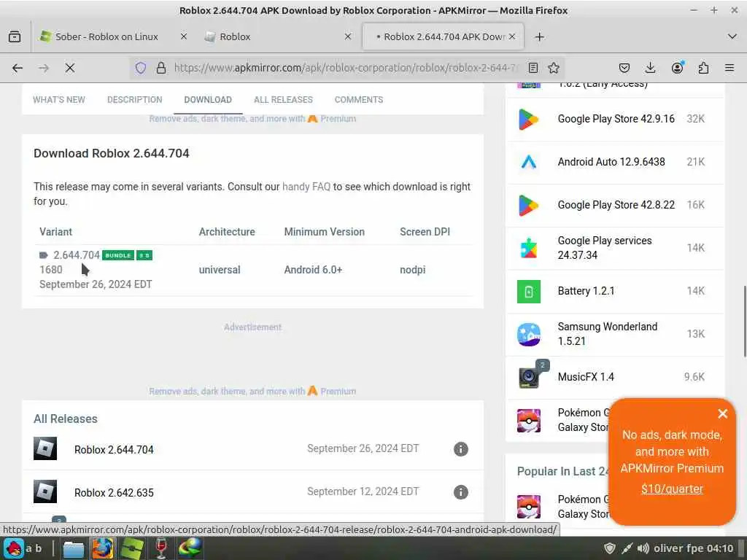
Task: Dismiss the orange Premium popup
Action: point(723,414)
